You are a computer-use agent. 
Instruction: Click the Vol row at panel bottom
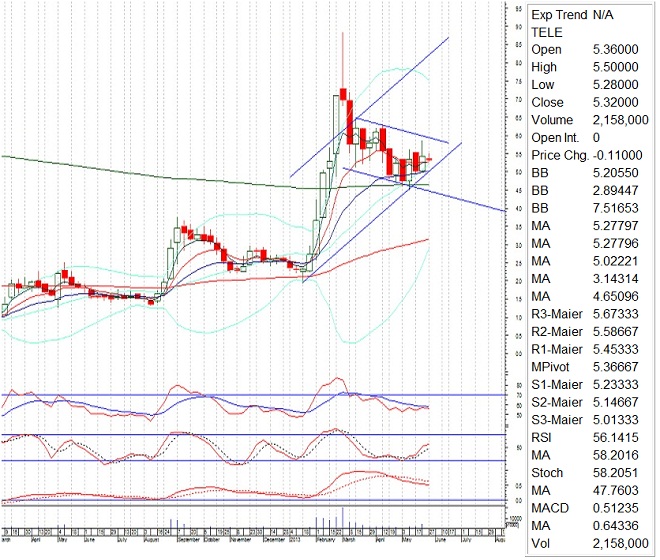tap(590, 543)
